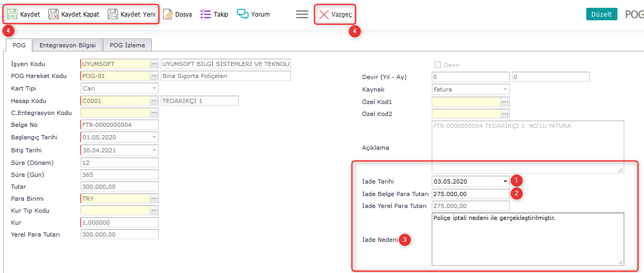Toggle the Devir checkbox
The width and height of the screenshot is (644, 273).
(437, 65)
